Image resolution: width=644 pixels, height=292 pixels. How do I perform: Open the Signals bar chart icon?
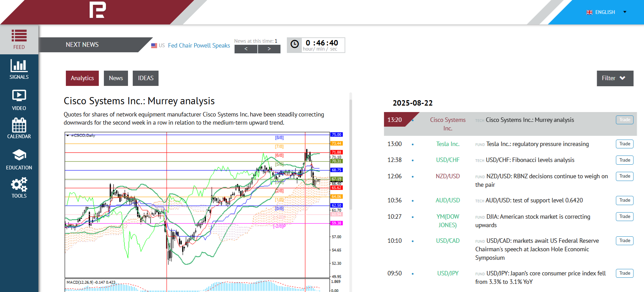click(19, 65)
